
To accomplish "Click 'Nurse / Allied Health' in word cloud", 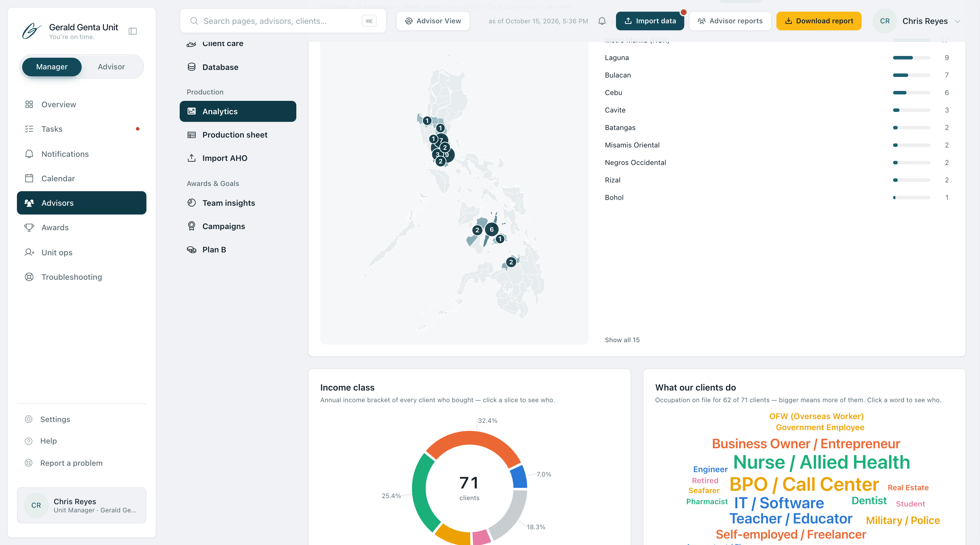I will click(821, 462).
